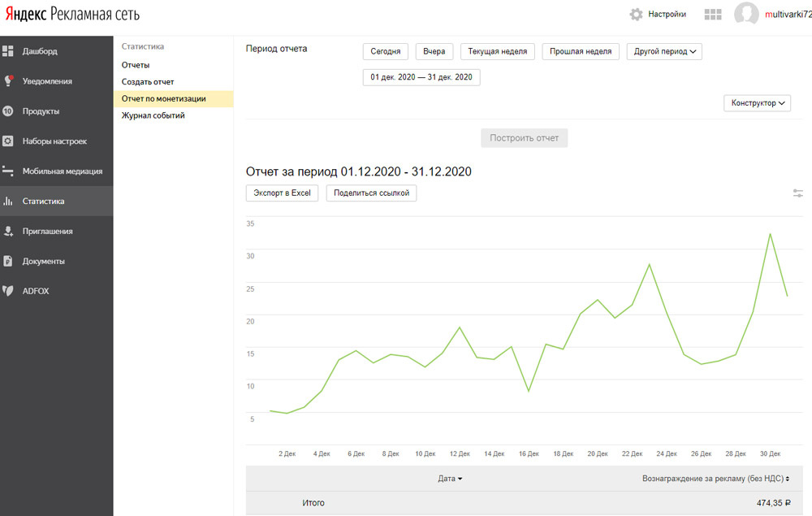Viewport: 812px width, 516px height.
Task: Select the 'Прошлая неделя' period button
Action: (580, 51)
